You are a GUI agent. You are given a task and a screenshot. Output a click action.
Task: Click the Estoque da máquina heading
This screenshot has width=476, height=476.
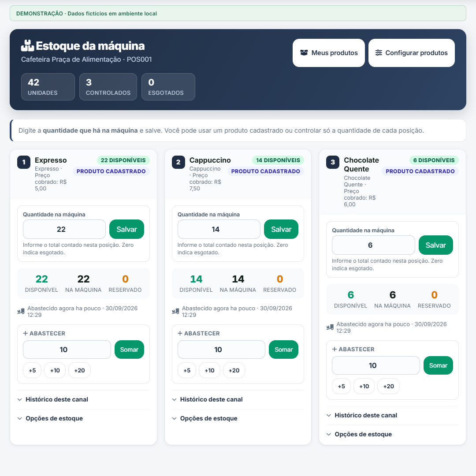click(x=90, y=46)
